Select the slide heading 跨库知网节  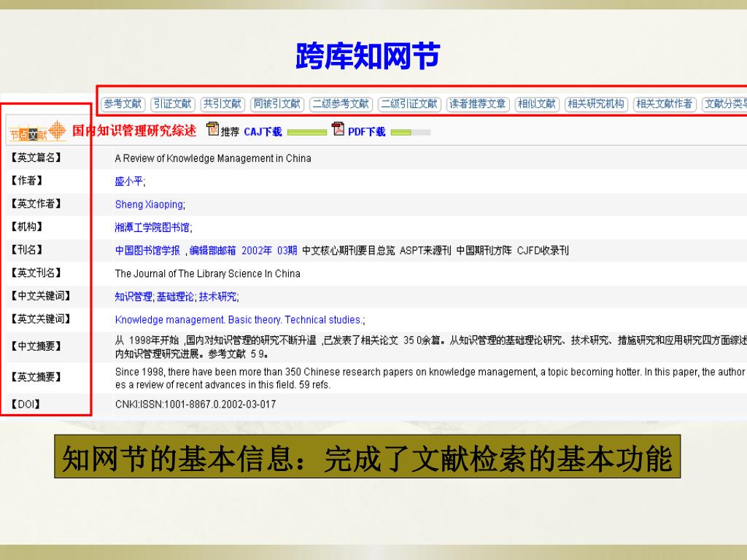point(368,55)
